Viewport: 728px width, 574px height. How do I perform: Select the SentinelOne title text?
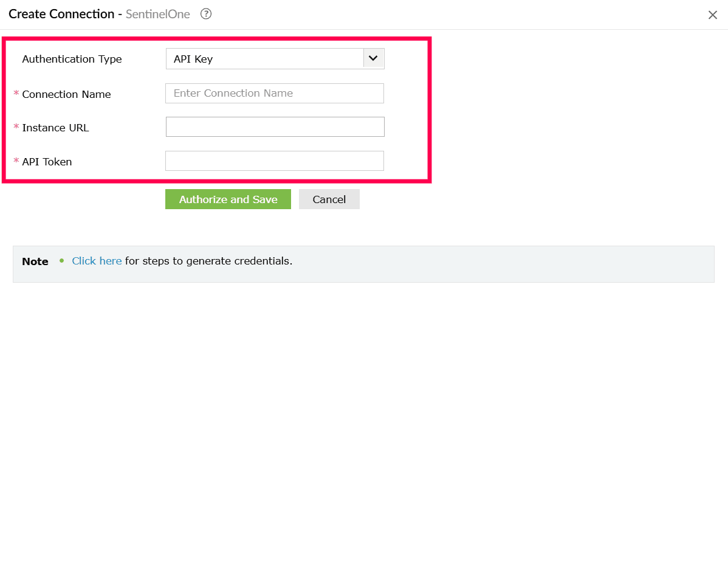pyautogui.click(x=158, y=15)
